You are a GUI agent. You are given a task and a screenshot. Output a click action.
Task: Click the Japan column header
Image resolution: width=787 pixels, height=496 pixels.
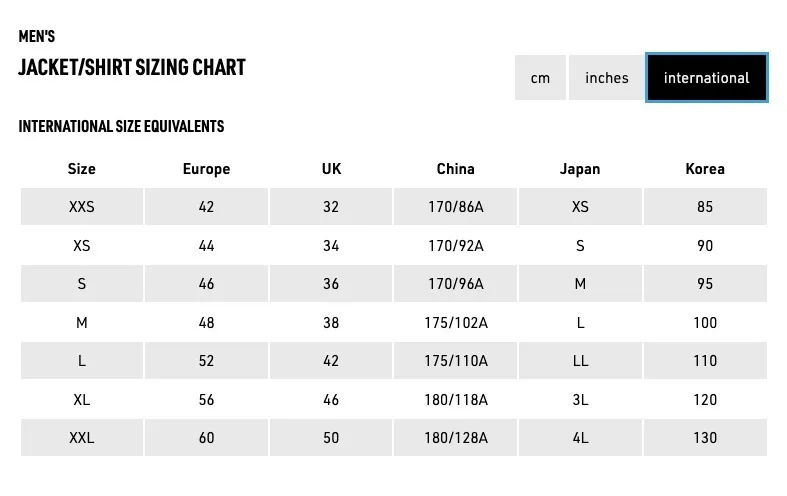[580, 169]
